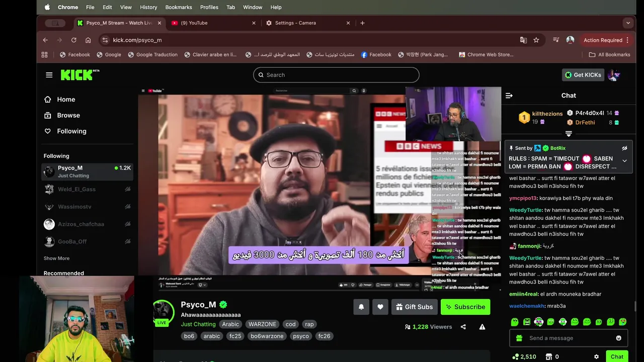Close the Psyco_M Stream tab
Screen dimensions: 644x362
[159, 23]
